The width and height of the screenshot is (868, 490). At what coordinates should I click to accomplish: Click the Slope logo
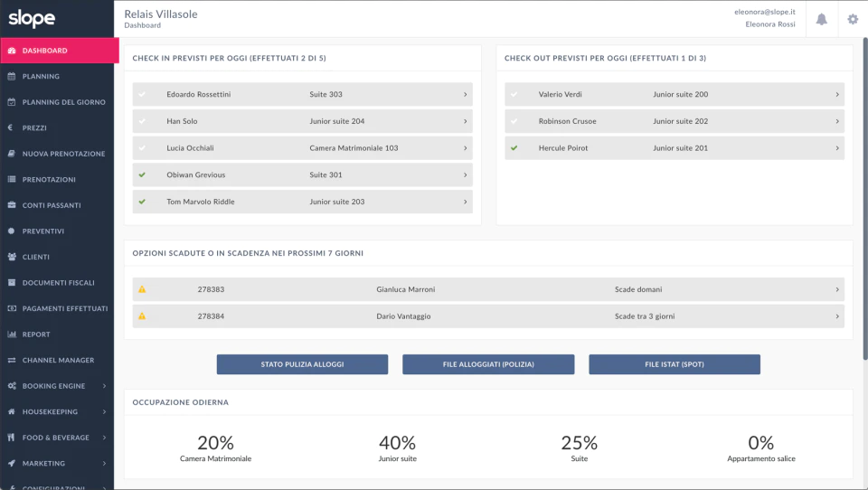(x=32, y=18)
